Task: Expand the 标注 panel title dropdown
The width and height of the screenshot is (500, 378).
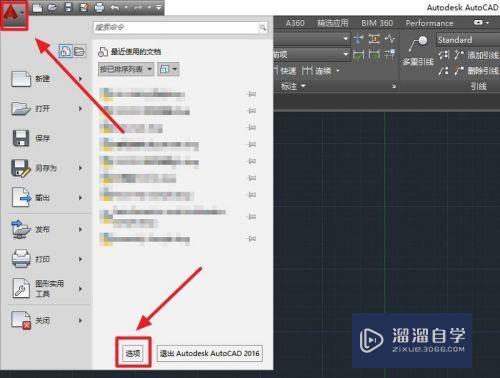Action: [293, 86]
